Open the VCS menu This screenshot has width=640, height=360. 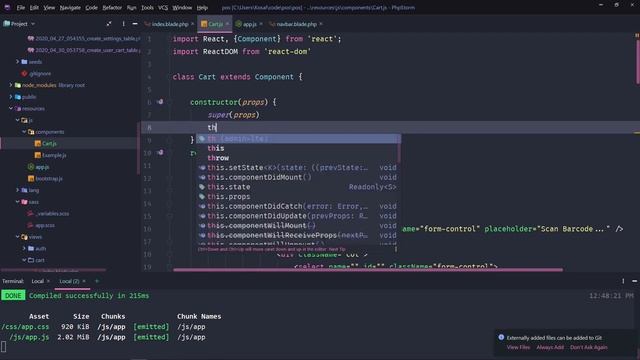point(163,8)
